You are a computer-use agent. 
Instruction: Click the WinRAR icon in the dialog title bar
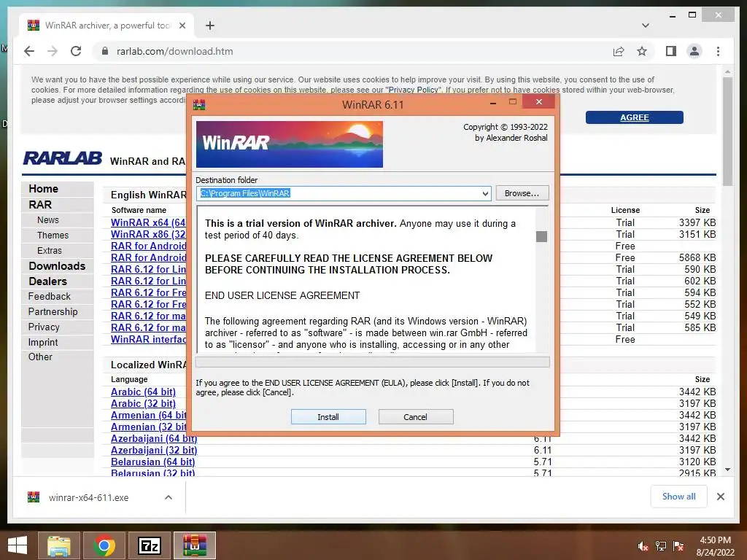(x=199, y=104)
